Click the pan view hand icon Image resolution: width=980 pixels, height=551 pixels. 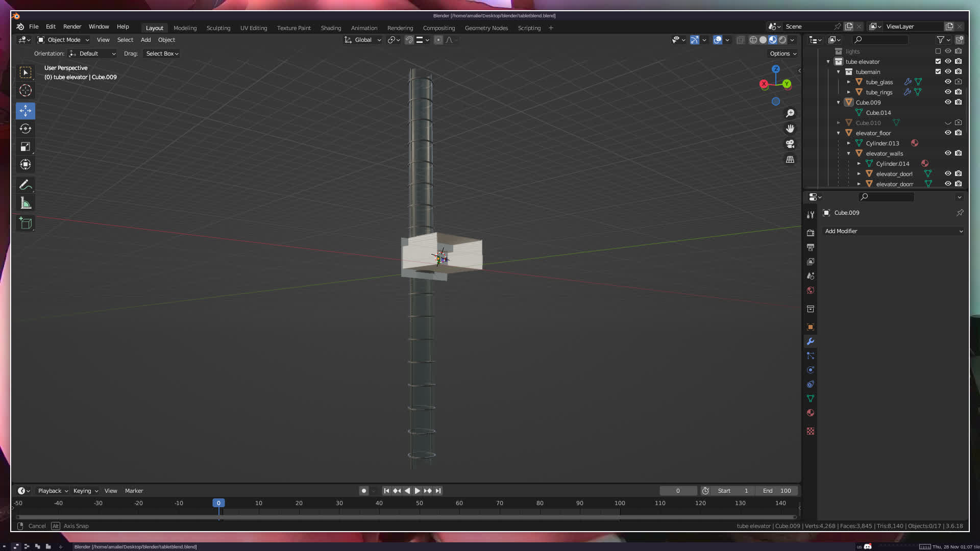pos(790,129)
